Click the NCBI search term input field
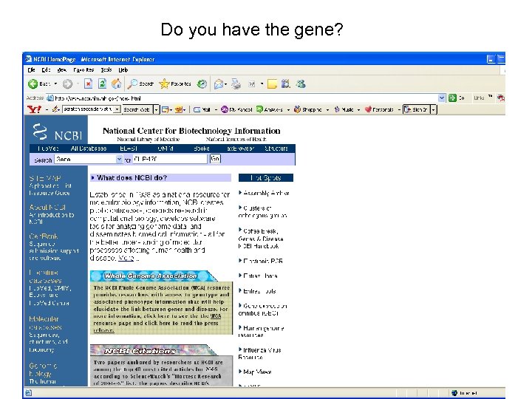The image size is (532, 399). click(x=170, y=159)
